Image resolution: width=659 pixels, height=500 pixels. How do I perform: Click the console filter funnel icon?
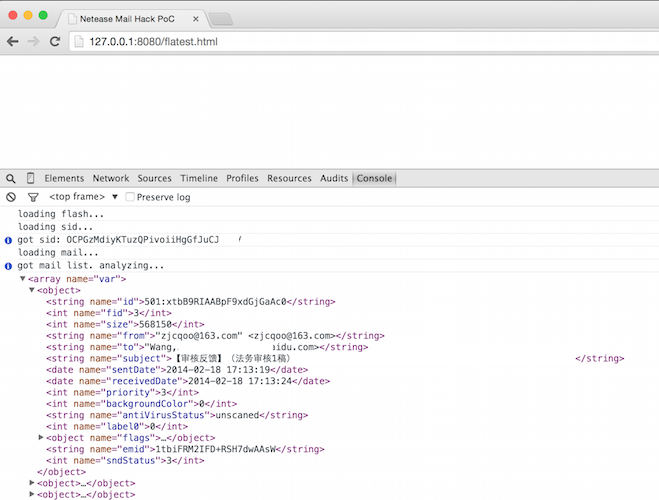pos(33,197)
